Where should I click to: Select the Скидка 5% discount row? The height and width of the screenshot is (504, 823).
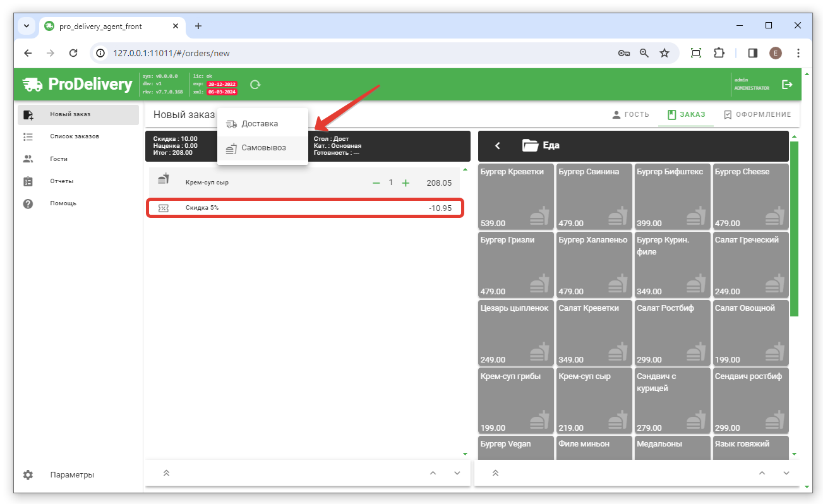[305, 208]
